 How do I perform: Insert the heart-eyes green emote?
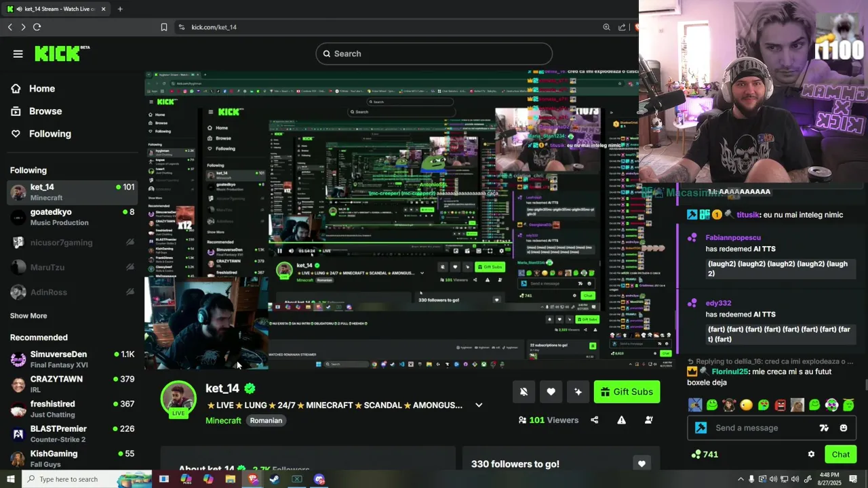click(764, 405)
